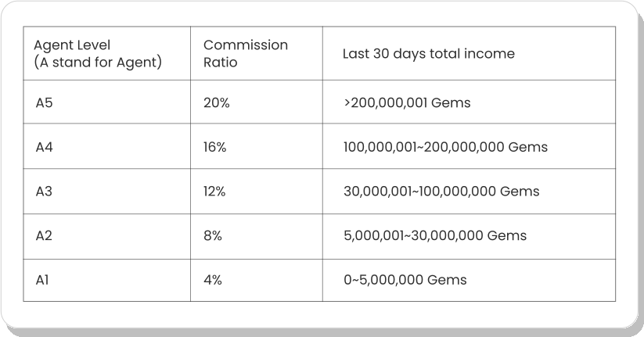
Task: Select the A1 agent level cell
Action: (x=44, y=279)
